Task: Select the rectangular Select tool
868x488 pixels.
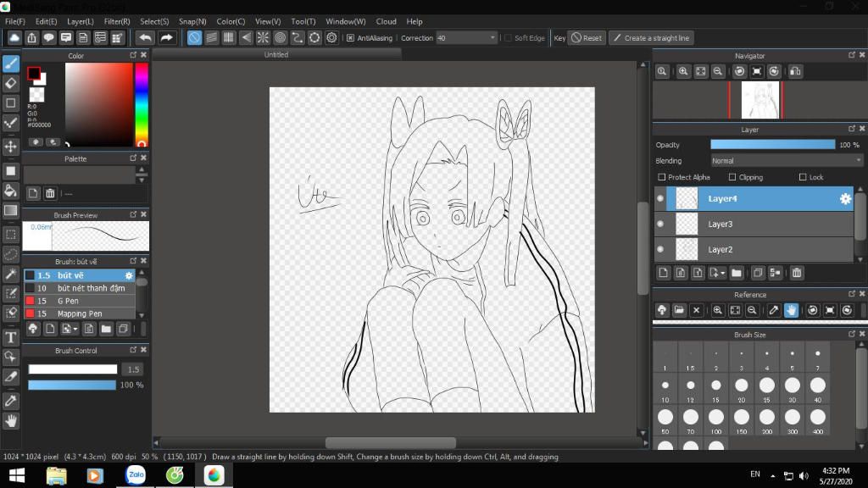Action: (x=10, y=235)
